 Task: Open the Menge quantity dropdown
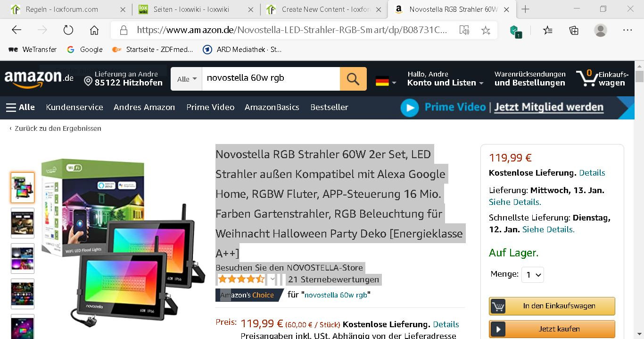[533, 275]
